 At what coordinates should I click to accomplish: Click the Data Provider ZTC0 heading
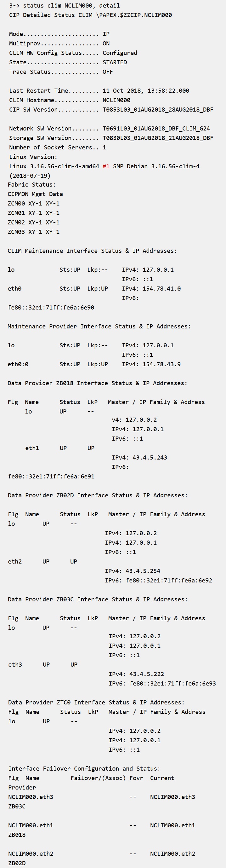pos(96,702)
